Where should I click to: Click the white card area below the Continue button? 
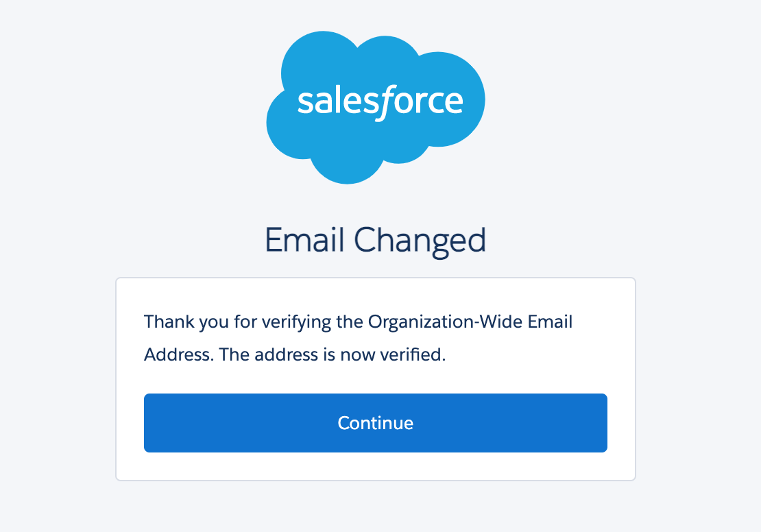click(375, 466)
